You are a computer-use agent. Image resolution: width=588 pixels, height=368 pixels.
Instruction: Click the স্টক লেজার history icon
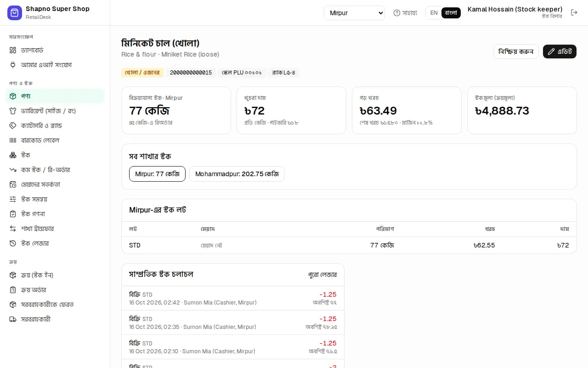[x=13, y=243]
